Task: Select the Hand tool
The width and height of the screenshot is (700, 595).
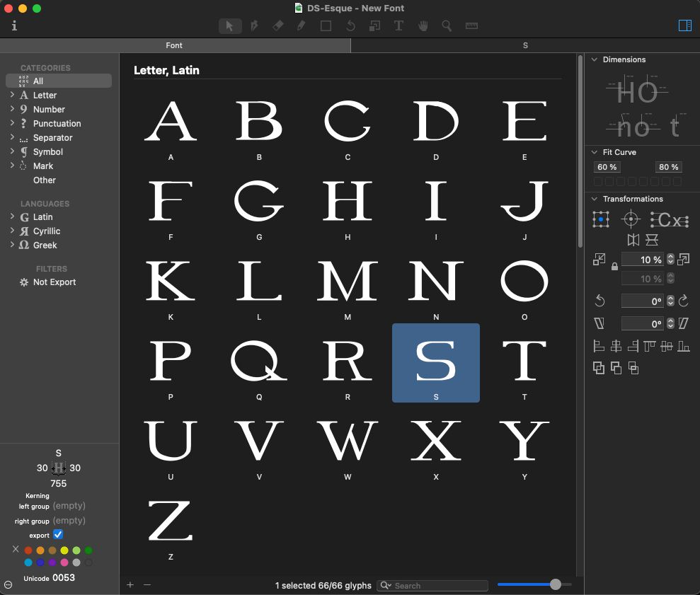Action: [x=423, y=26]
